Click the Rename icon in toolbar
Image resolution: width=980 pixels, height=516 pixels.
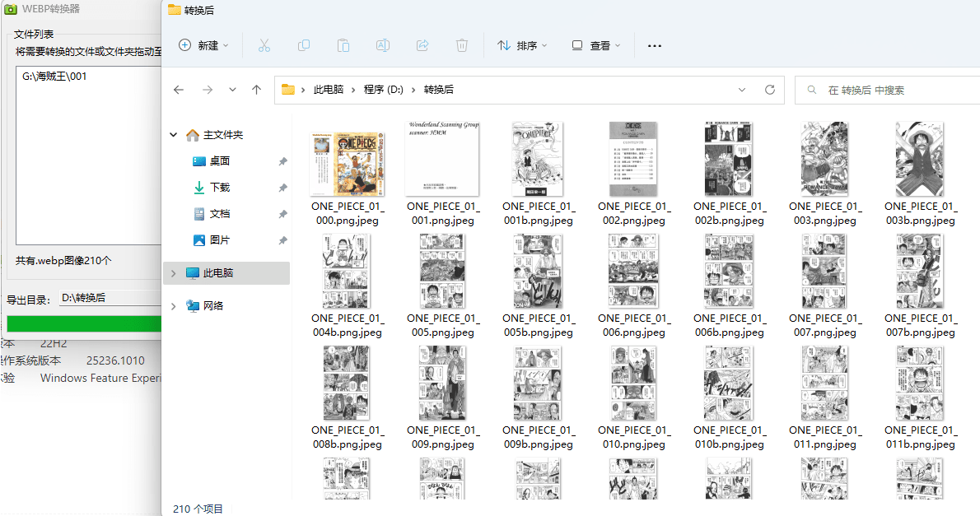point(382,45)
